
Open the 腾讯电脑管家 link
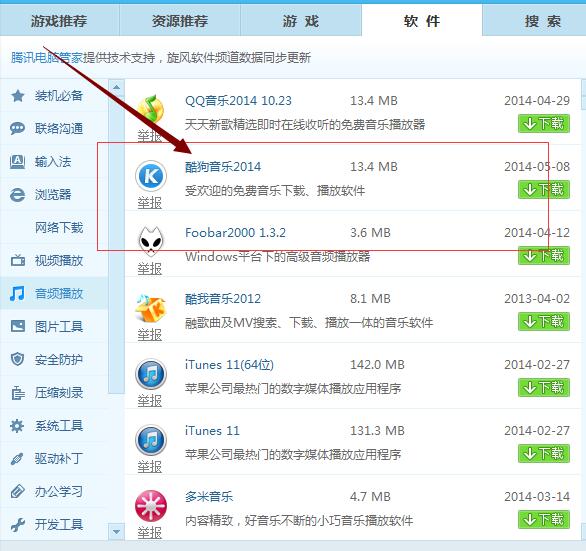pos(46,58)
